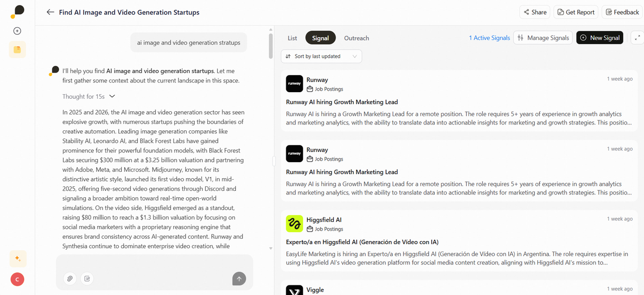Click the send message arrow button

point(239,278)
